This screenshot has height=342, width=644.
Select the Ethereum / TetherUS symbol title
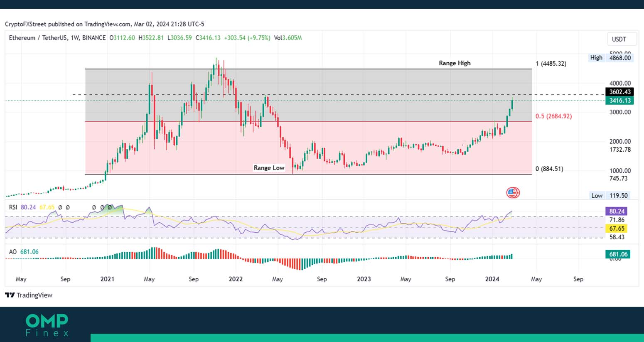coord(57,38)
